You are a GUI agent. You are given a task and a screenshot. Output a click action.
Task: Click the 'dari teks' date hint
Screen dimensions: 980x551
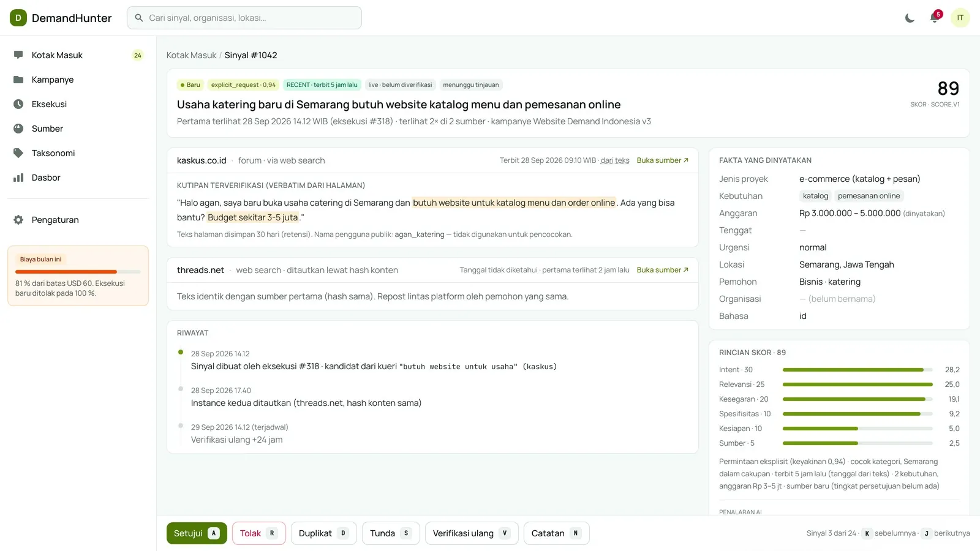(x=615, y=160)
